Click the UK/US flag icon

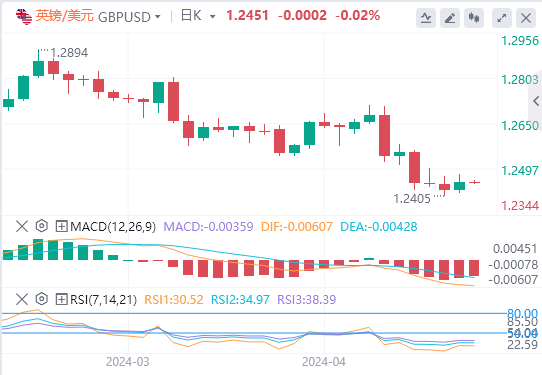pyautogui.click(x=24, y=17)
